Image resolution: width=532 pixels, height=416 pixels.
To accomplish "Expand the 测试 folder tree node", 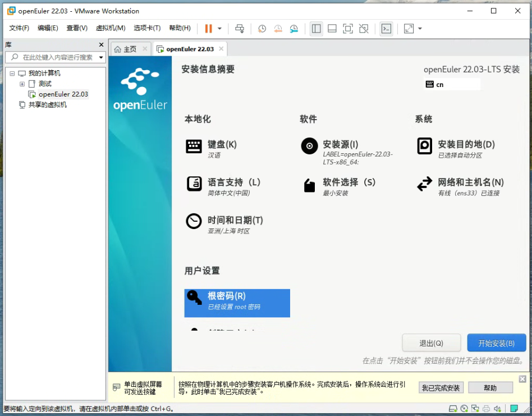I will 22,84.
